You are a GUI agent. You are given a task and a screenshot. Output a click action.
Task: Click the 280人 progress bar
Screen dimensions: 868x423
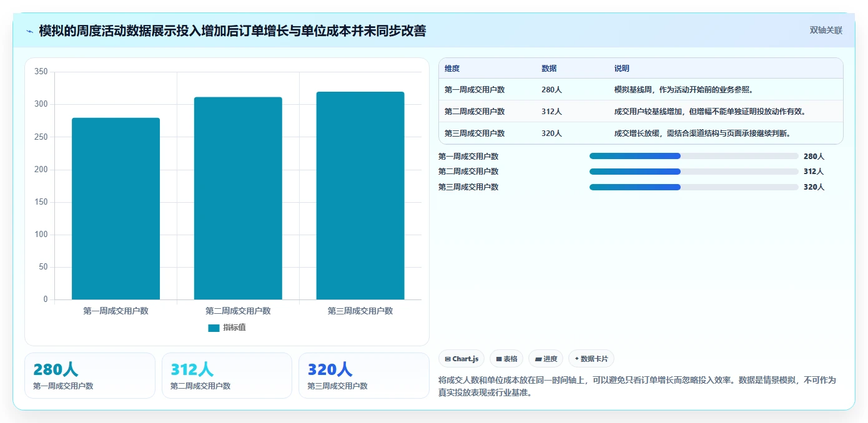694,157
